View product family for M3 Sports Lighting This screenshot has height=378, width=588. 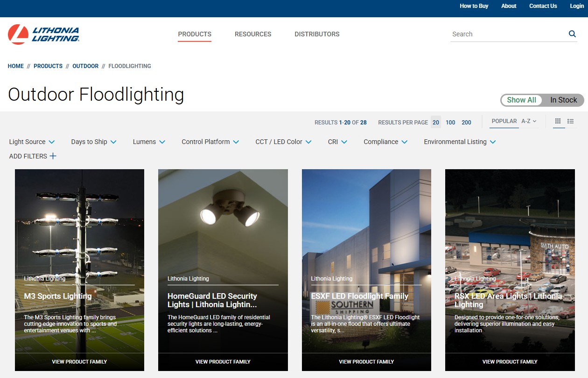pos(79,362)
